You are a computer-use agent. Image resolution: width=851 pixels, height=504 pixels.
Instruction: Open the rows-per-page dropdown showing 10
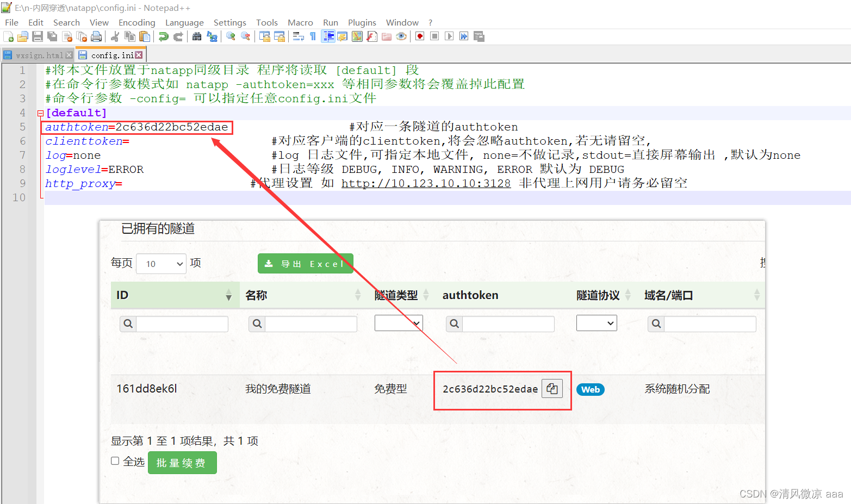pos(161,264)
